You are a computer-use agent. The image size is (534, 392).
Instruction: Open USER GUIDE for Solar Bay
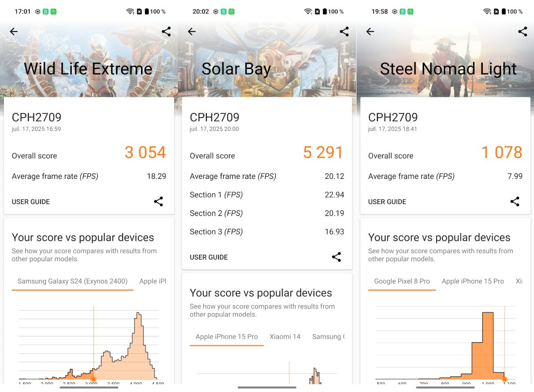(x=209, y=257)
